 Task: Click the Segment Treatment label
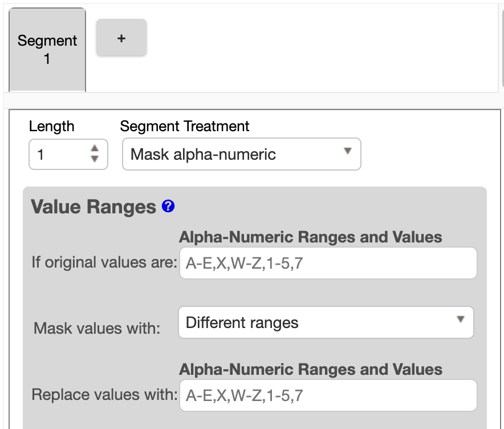185,126
